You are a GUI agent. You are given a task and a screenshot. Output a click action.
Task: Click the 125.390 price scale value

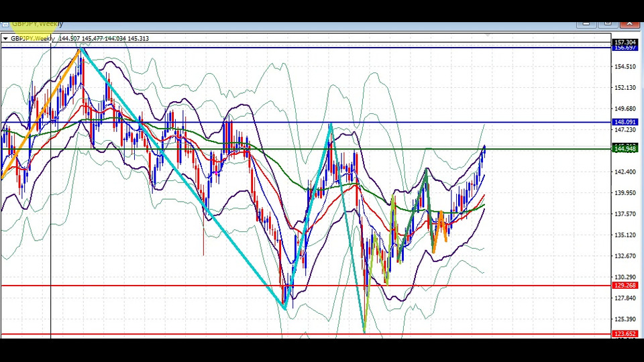click(x=625, y=319)
